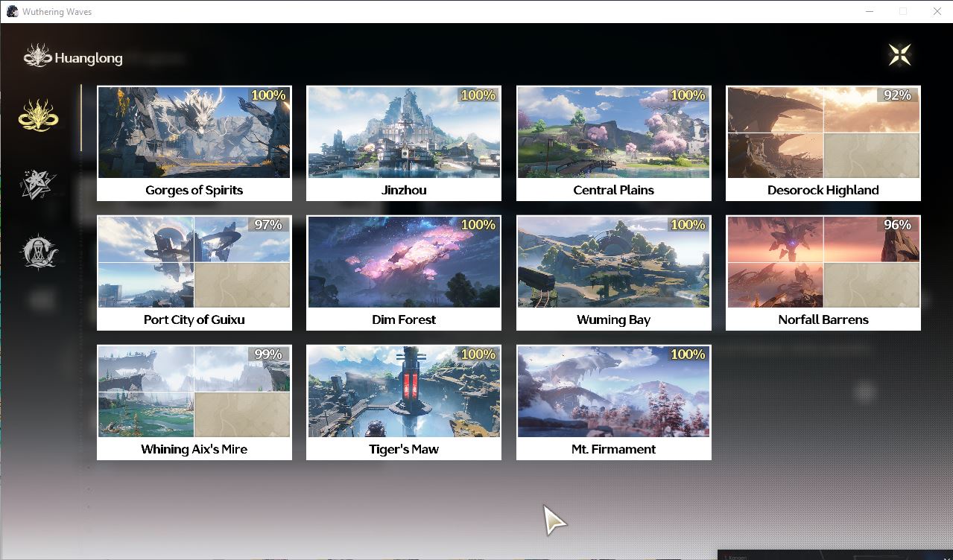Open Norfall Barrens at 96% progress
The height and width of the screenshot is (560, 953).
823,273
